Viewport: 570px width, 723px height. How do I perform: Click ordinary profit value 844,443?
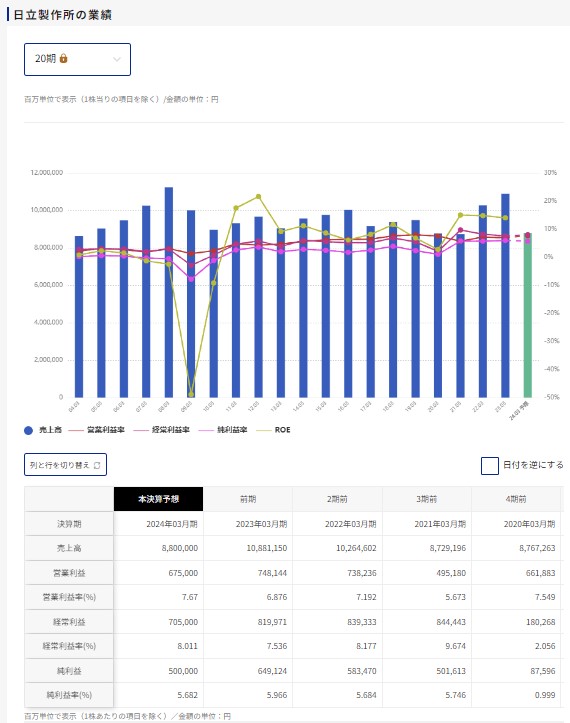click(451, 622)
